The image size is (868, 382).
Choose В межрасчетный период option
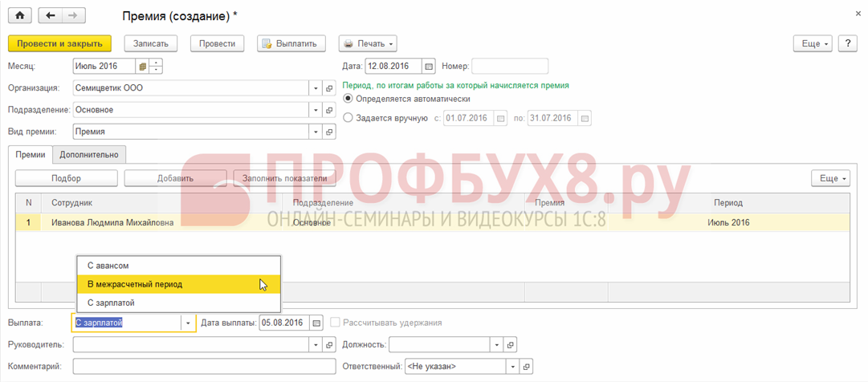[179, 285]
